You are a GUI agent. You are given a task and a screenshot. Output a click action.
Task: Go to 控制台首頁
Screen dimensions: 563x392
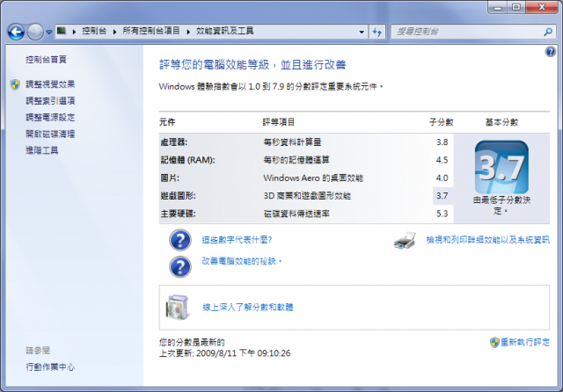click(46, 60)
